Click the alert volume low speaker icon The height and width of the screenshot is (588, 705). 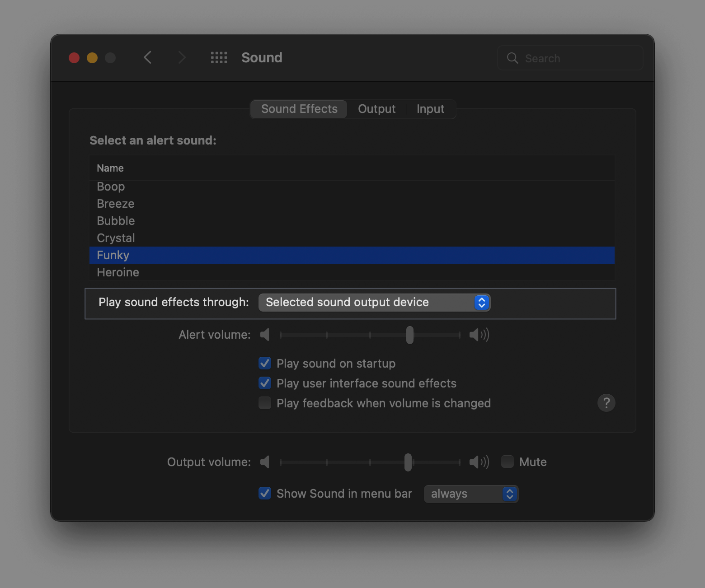[x=265, y=335]
